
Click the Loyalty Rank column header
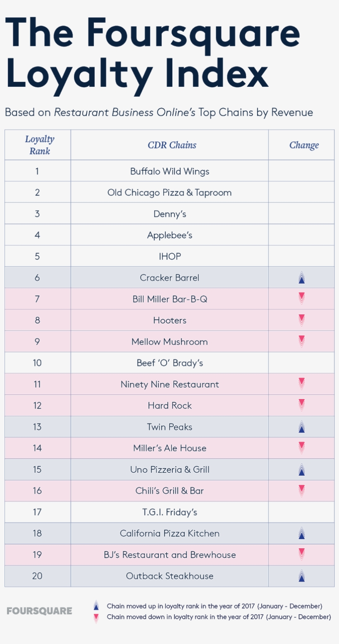(x=38, y=145)
